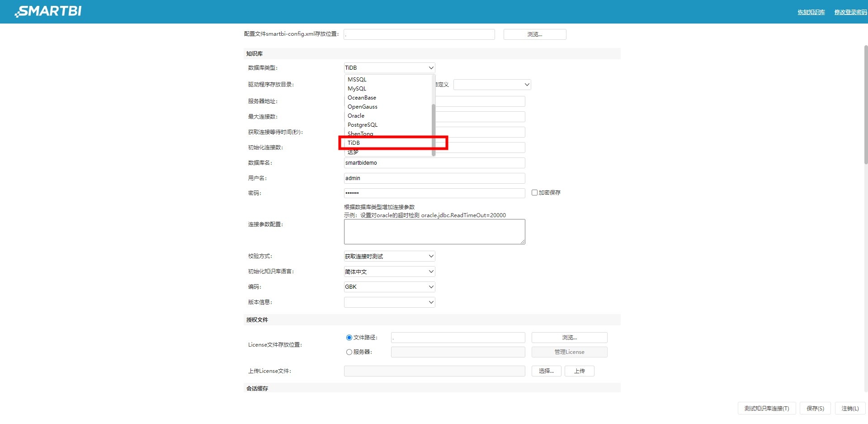Click the 选择 button for License upload
This screenshot has height=424, width=868.
pos(546,371)
